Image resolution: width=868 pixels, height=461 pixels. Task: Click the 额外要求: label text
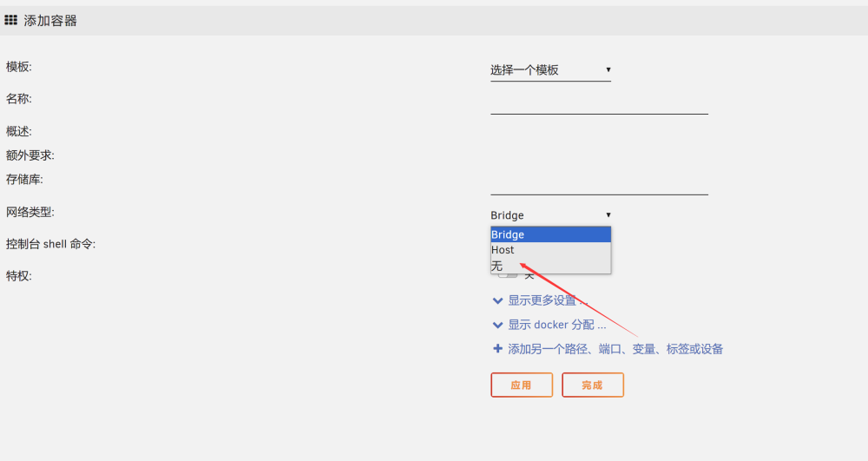(x=30, y=155)
